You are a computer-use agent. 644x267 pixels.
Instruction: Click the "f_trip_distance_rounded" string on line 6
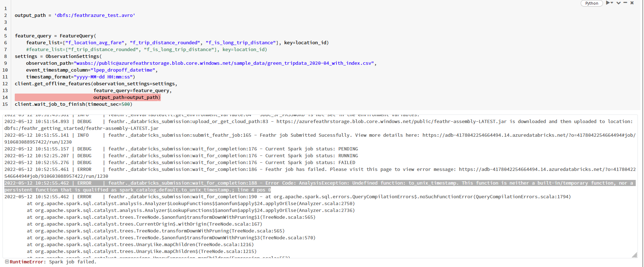(165, 43)
